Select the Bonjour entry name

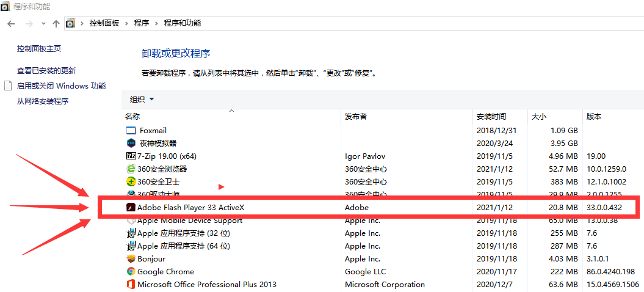pyautogui.click(x=151, y=258)
